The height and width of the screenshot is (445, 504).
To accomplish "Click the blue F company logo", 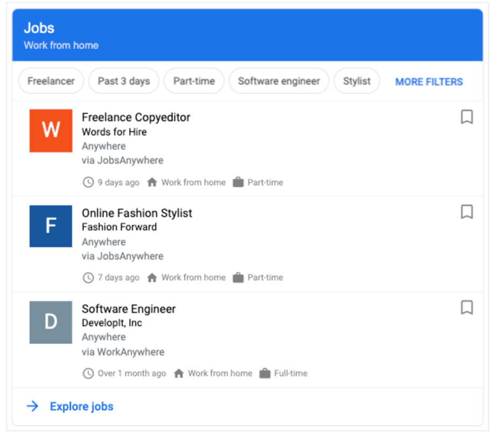I will [51, 226].
